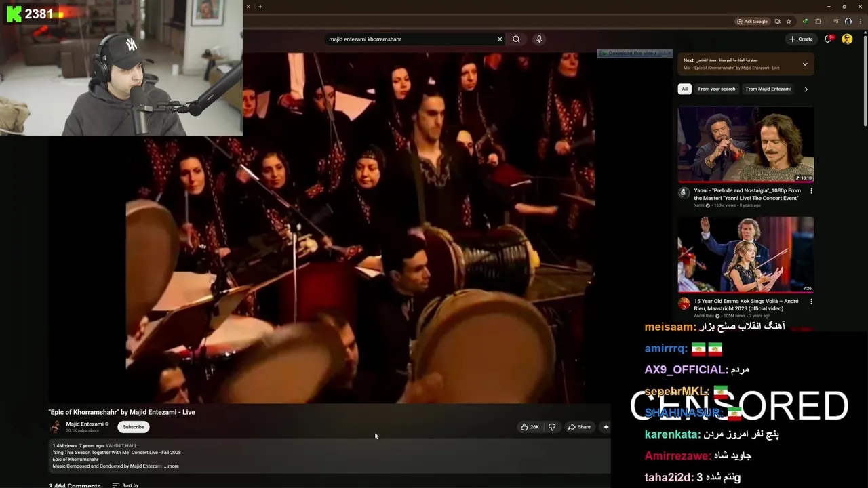
Task: Open the YouTube account avatar menu
Action: pyautogui.click(x=847, y=39)
